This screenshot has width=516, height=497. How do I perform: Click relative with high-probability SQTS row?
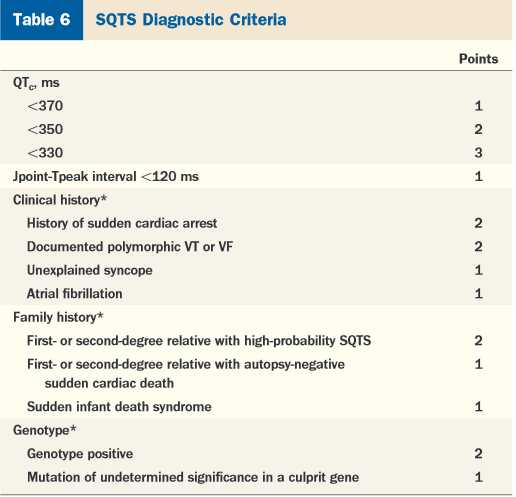click(256, 341)
